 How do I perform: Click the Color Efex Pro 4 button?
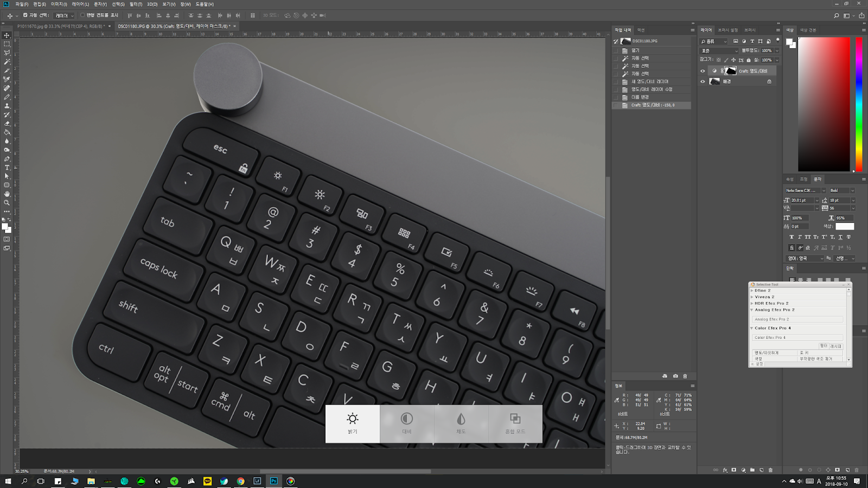[797, 338]
